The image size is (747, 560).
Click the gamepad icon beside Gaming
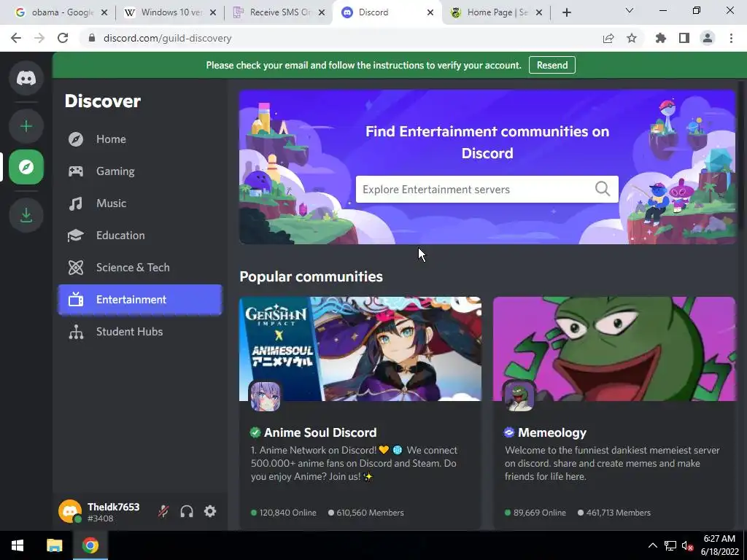point(76,171)
